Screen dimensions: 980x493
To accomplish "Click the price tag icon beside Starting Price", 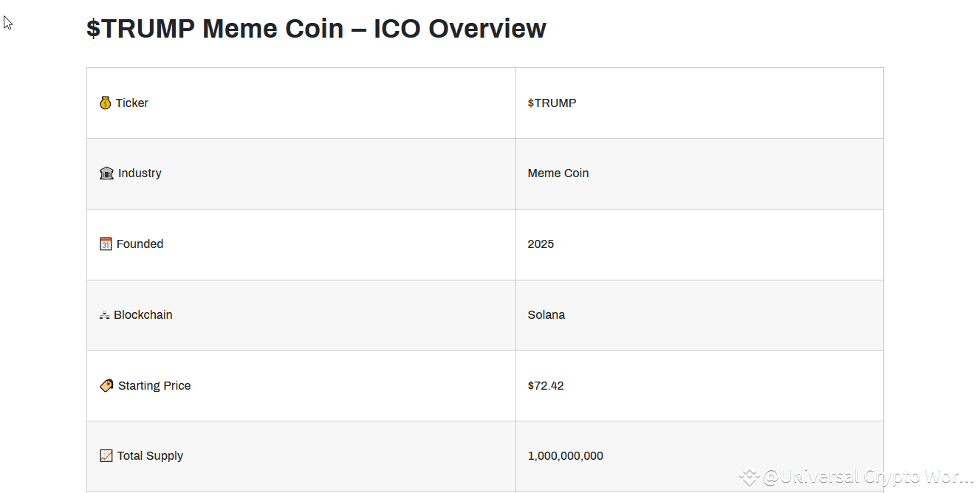I will 106,386.
